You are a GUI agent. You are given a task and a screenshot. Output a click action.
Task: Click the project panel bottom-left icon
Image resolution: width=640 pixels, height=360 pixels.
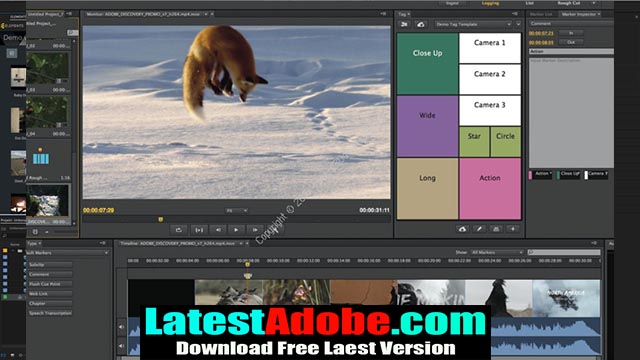point(36,232)
